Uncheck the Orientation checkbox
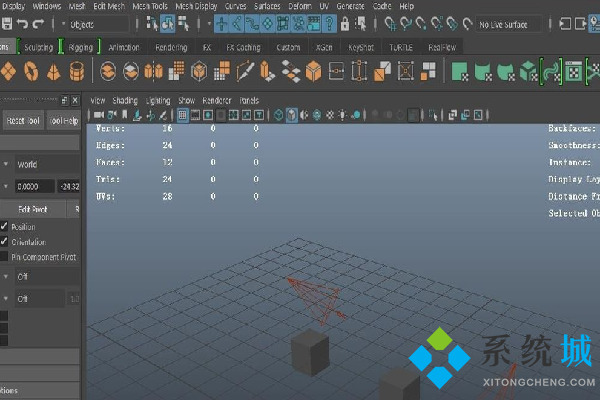 click(4, 242)
